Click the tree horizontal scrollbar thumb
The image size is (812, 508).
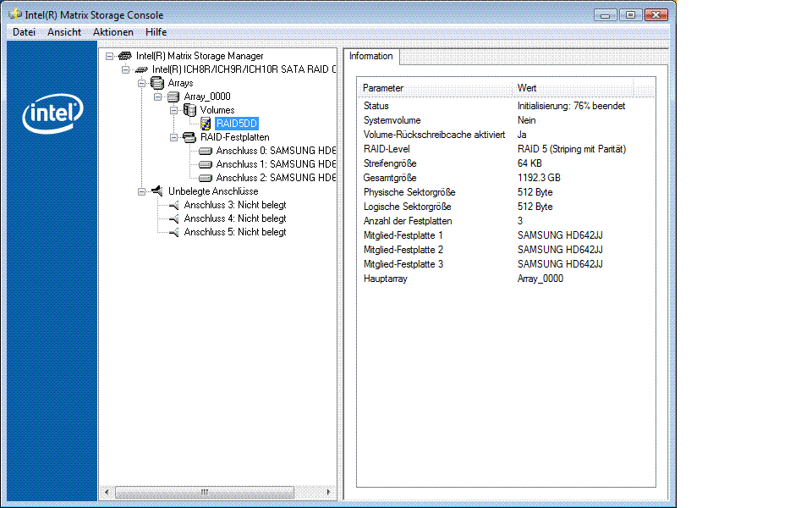coord(205,492)
